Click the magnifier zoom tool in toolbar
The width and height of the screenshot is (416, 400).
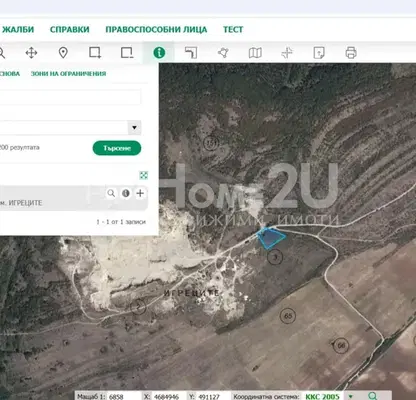(2, 53)
